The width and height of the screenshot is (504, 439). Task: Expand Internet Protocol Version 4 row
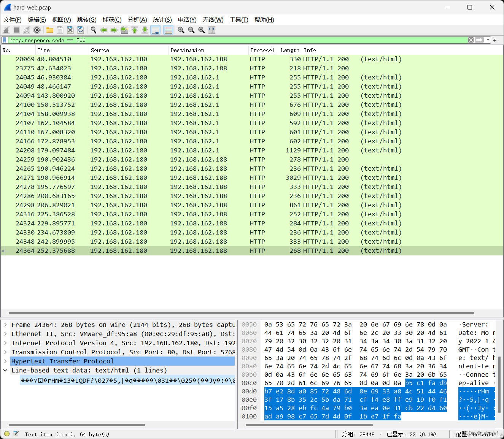(5, 343)
